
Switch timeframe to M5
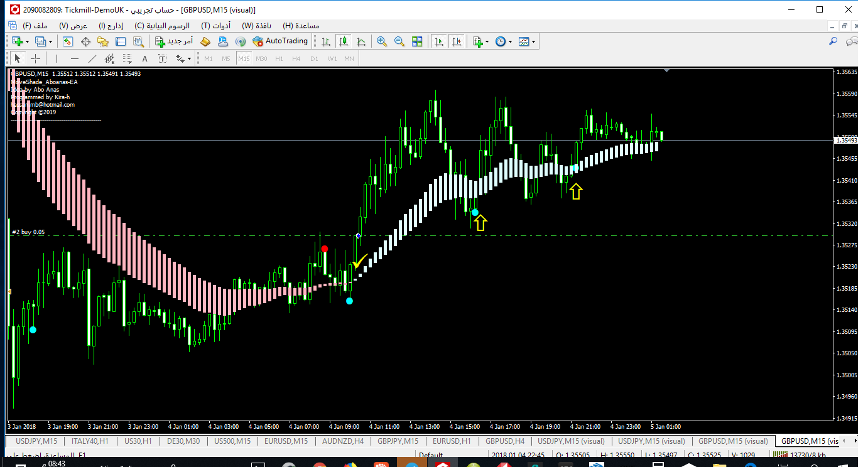point(226,58)
